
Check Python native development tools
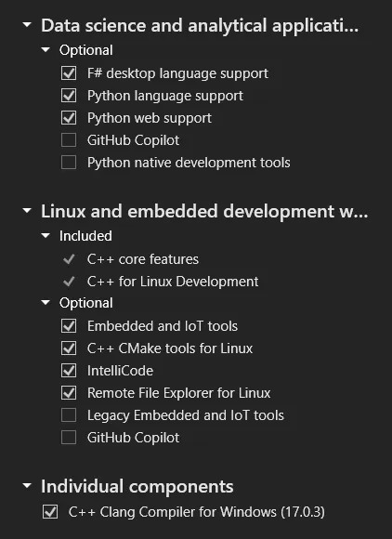69,163
